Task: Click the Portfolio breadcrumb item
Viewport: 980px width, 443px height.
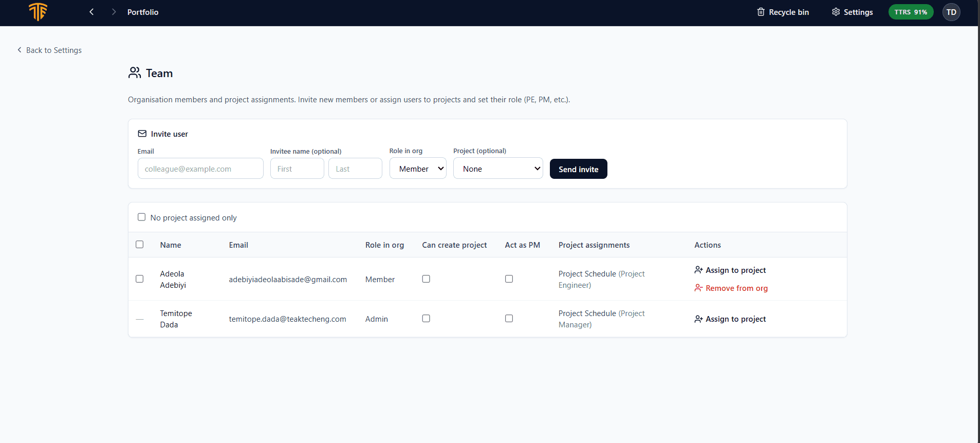Action: pos(143,12)
